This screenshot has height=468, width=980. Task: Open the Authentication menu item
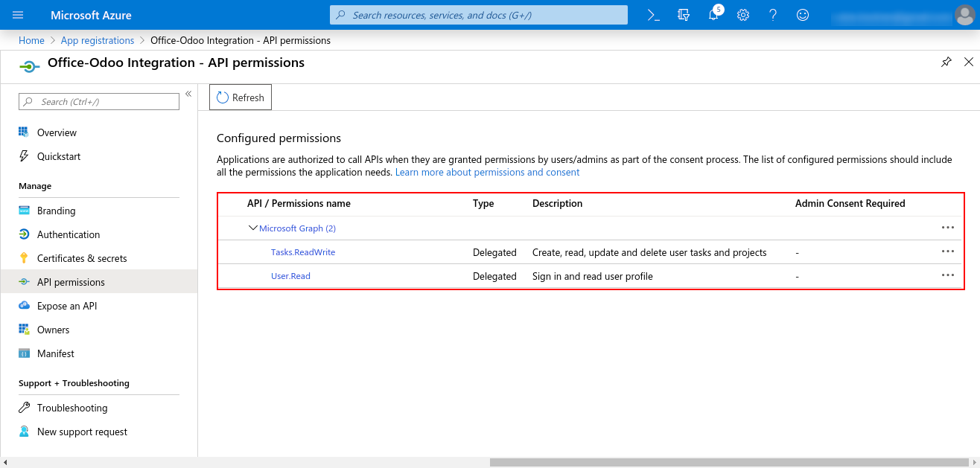coord(69,234)
